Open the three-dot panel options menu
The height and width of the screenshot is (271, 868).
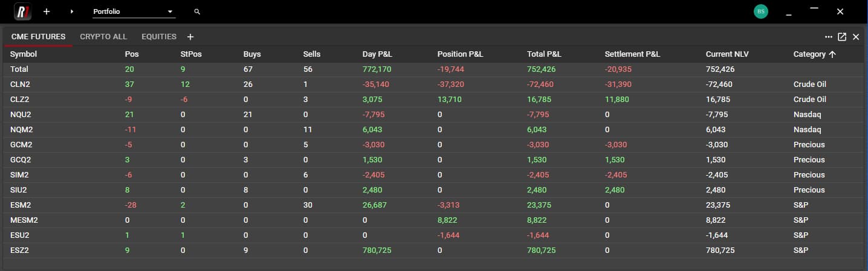point(829,37)
